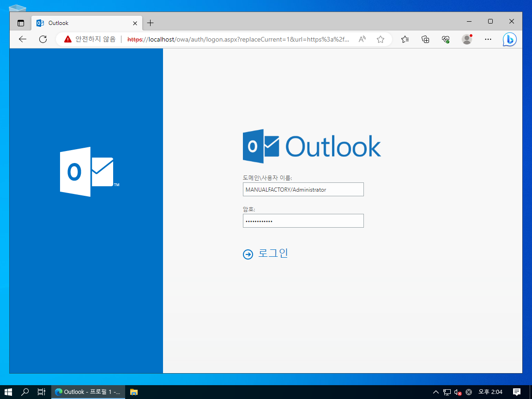Screen dimensions: 532x399
Task: Open Browser Essentials heart icon
Action: tap(446, 39)
